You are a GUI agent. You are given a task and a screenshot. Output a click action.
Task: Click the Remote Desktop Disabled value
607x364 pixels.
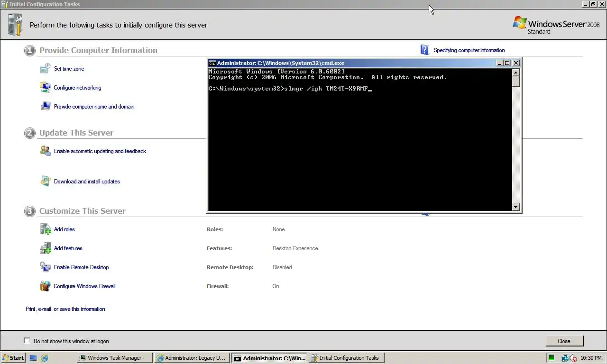(x=282, y=267)
